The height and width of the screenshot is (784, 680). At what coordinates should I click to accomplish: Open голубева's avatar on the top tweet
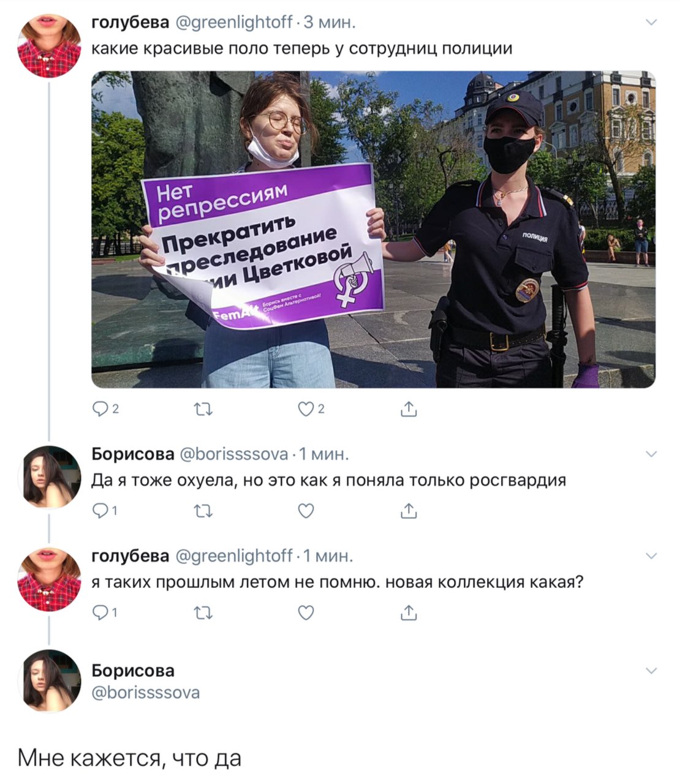pos(50,46)
